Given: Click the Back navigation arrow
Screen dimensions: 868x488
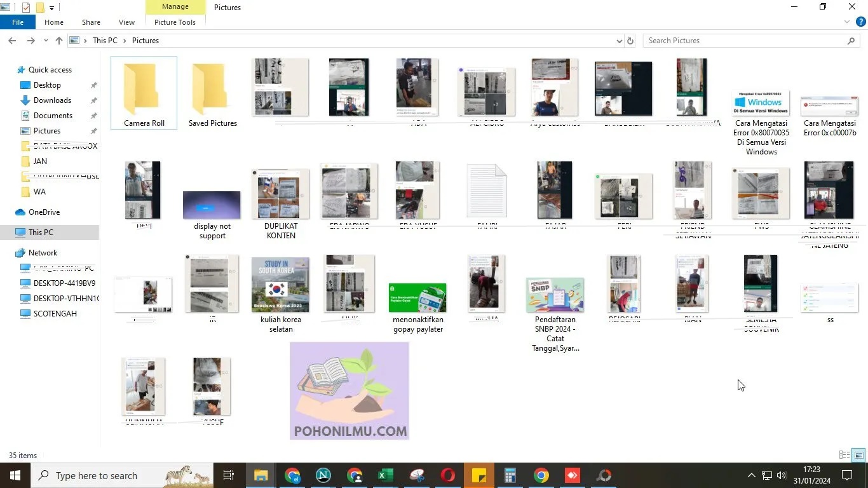Looking at the screenshot, I should pos(12,41).
